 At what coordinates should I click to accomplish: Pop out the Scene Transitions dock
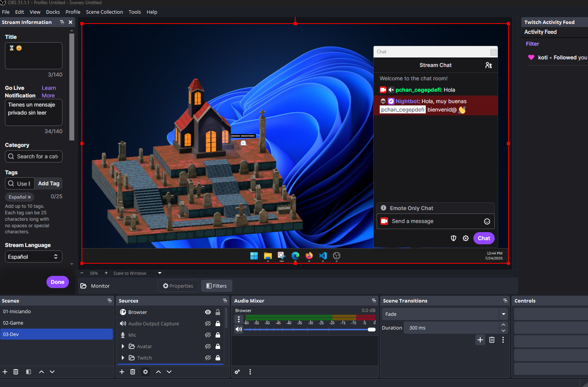point(505,301)
